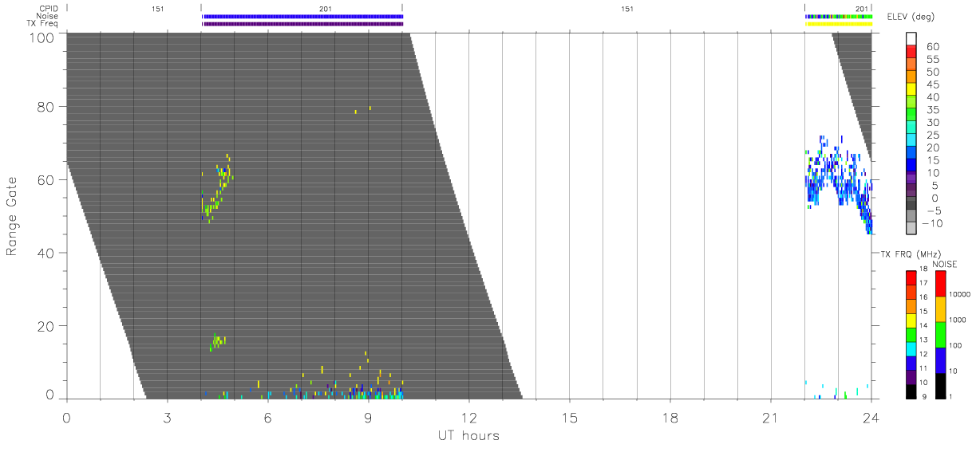Image resolution: width=980 pixels, height=452 pixels.
Task: Click the purple TX Freq bar spanning 4–10 UT
Action: click(303, 23)
